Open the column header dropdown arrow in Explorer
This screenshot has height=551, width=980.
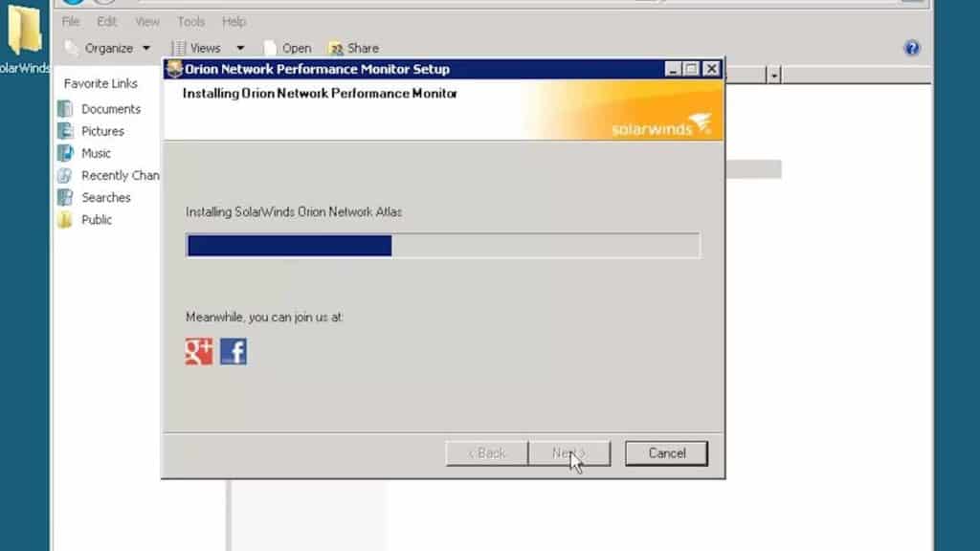[x=774, y=76]
